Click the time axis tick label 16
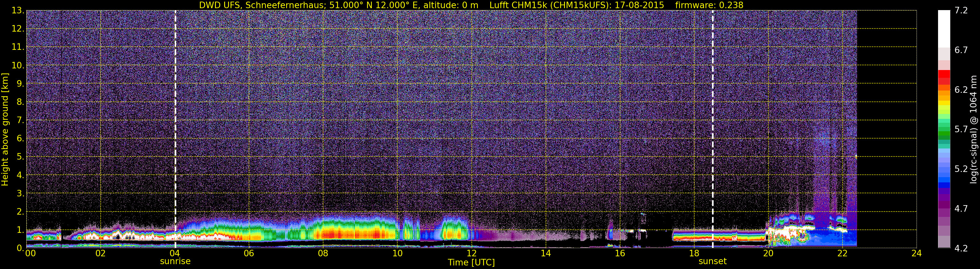Screen dimensions: 980x269 (620, 253)
